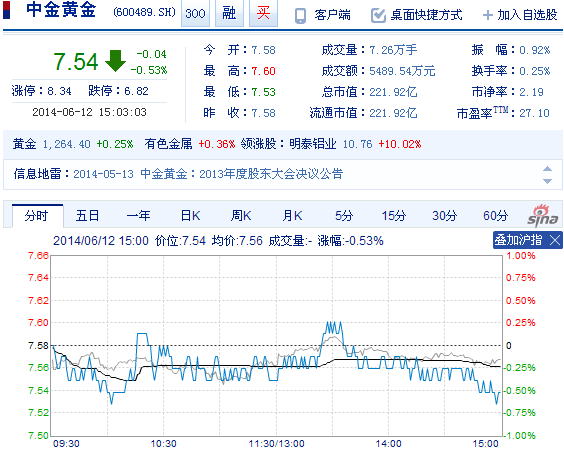The image size is (564, 451).
Task: Click the 成交额 value 5489.54万元
Action: pos(402,71)
